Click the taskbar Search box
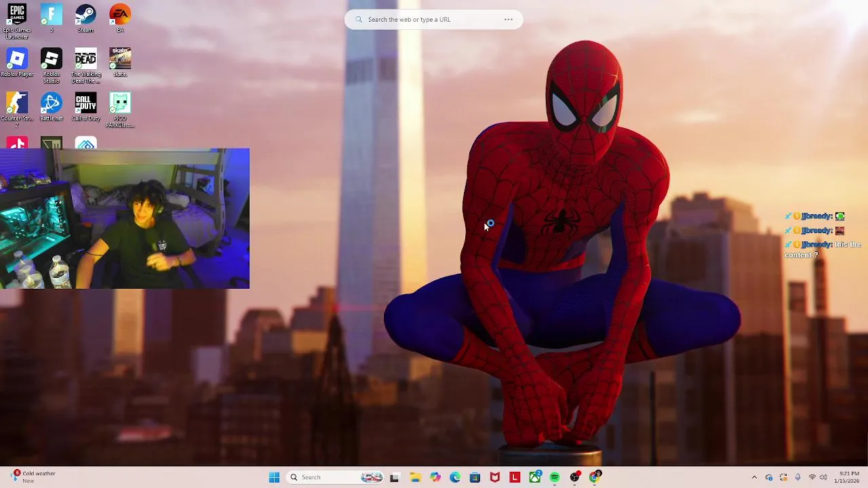 [x=336, y=477]
